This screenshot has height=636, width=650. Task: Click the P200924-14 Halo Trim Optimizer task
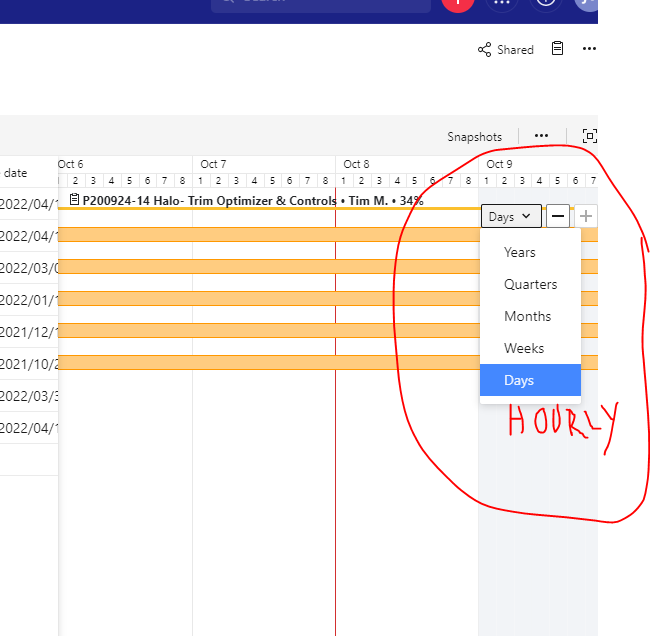click(x=250, y=200)
